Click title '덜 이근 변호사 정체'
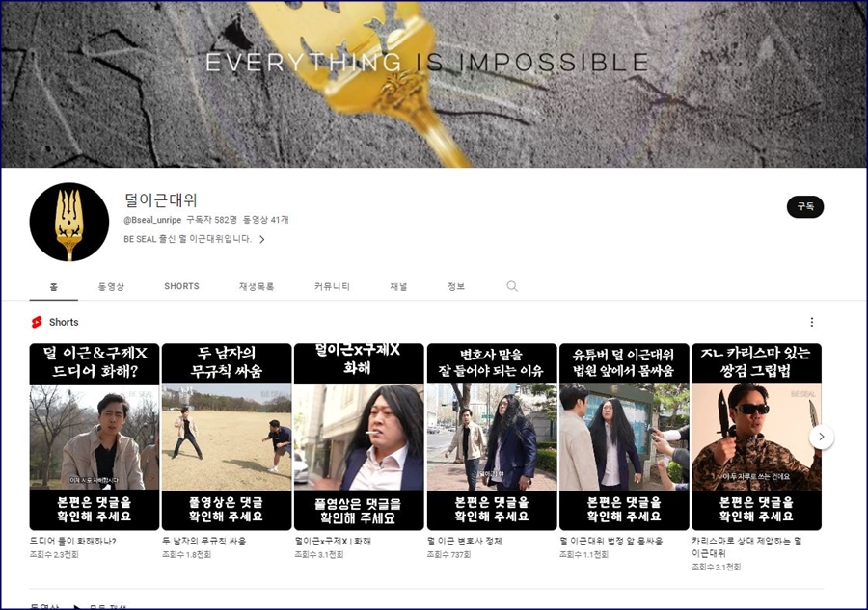Screen dimensions: 868x610 [x=465, y=541]
